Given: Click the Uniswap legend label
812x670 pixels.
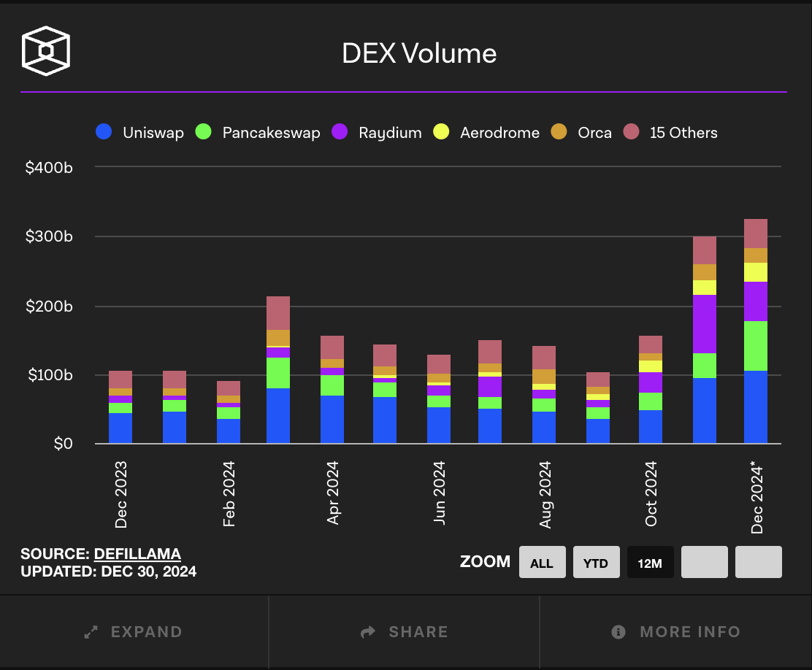Looking at the screenshot, I should click(153, 133).
